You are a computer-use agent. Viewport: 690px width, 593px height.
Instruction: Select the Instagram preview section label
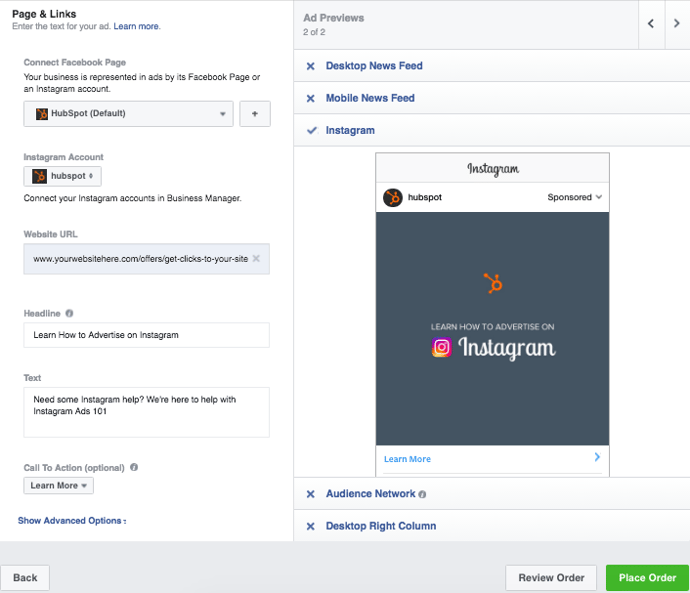tap(350, 130)
